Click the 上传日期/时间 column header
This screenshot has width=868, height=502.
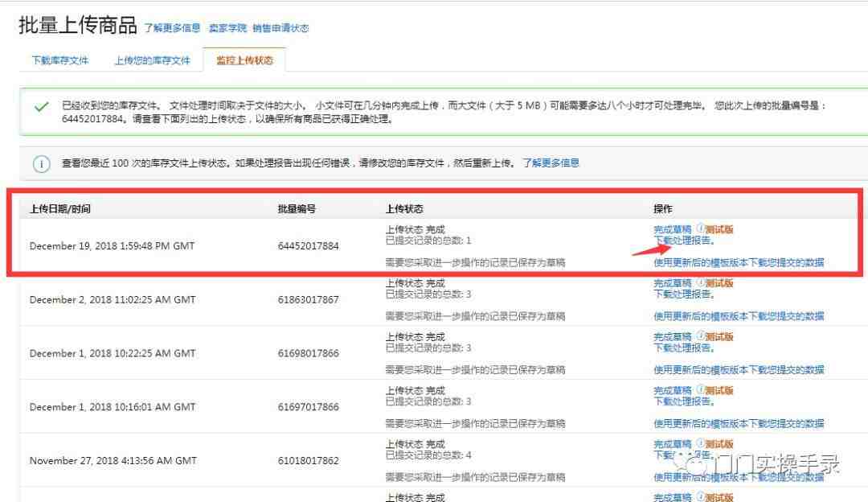click(x=59, y=209)
